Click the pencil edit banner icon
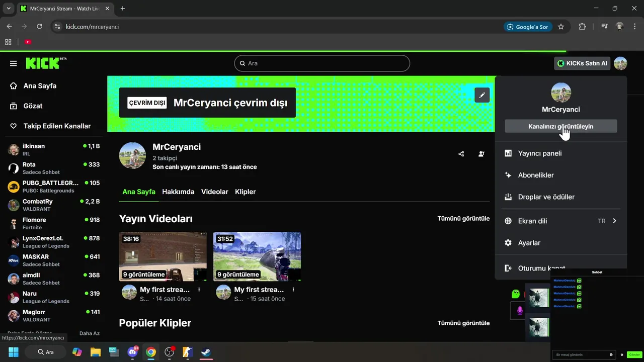 [x=482, y=95]
